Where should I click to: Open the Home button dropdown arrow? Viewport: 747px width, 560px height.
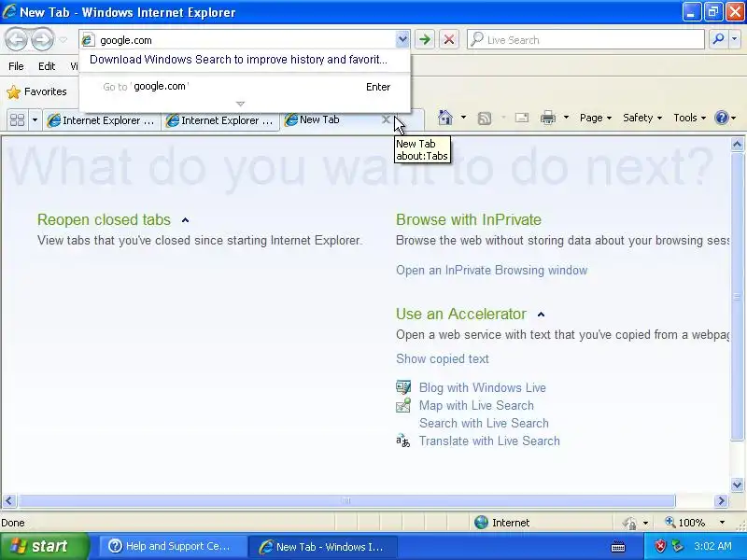(x=463, y=118)
